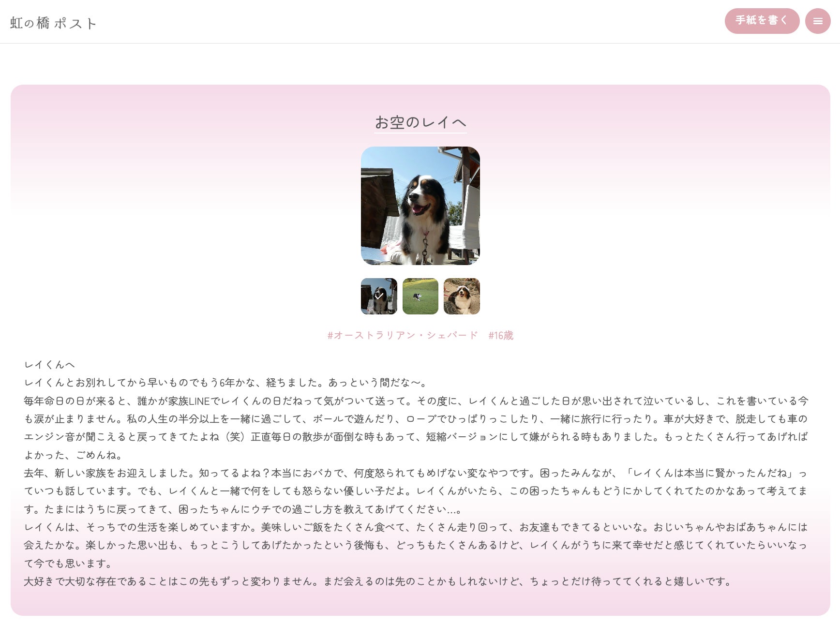Viewport: 840px width, 624px height.
Task: Select the green field dog thumbnail
Action: (x=420, y=296)
